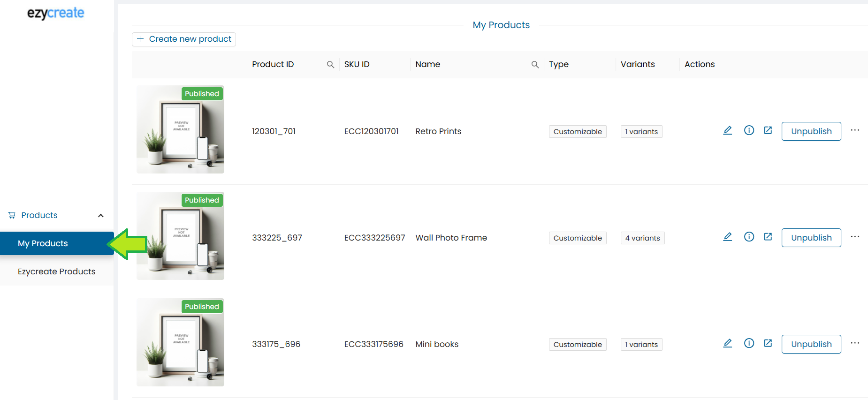This screenshot has width=868, height=400.
Task: Open info icon for Wall Photo Frame
Action: pos(749,237)
